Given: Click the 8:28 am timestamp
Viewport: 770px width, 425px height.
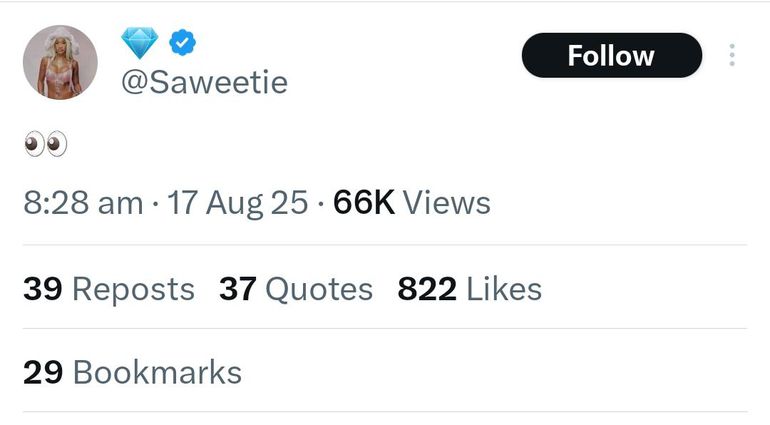Looking at the screenshot, I should (83, 203).
